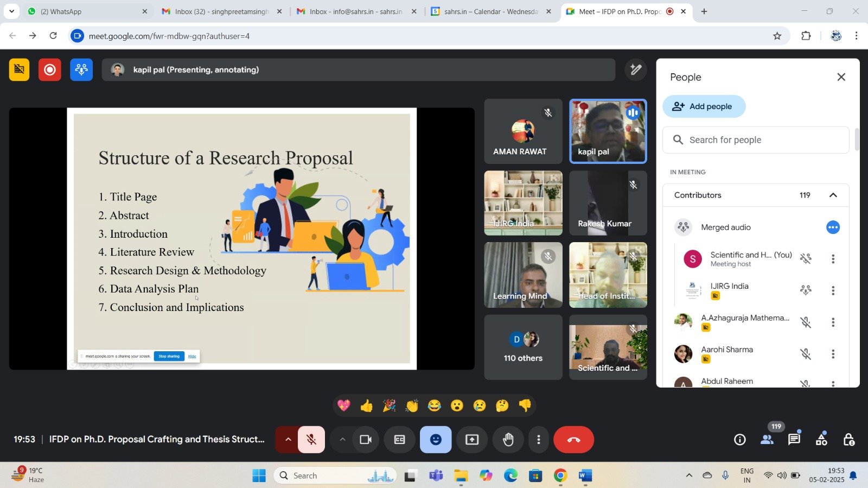Image resolution: width=868 pixels, height=488 pixels.
Task: Open the chat with everyone icon
Action: point(794,440)
